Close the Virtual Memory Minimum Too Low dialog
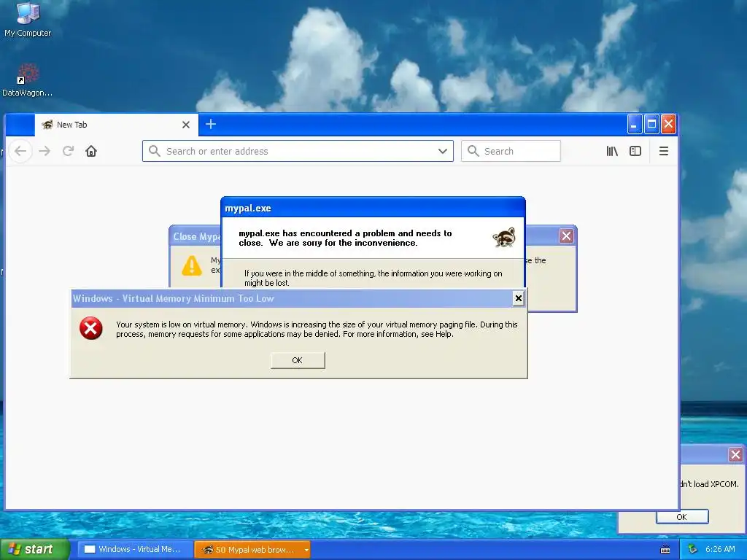The width and height of the screenshot is (747, 560). tap(519, 298)
